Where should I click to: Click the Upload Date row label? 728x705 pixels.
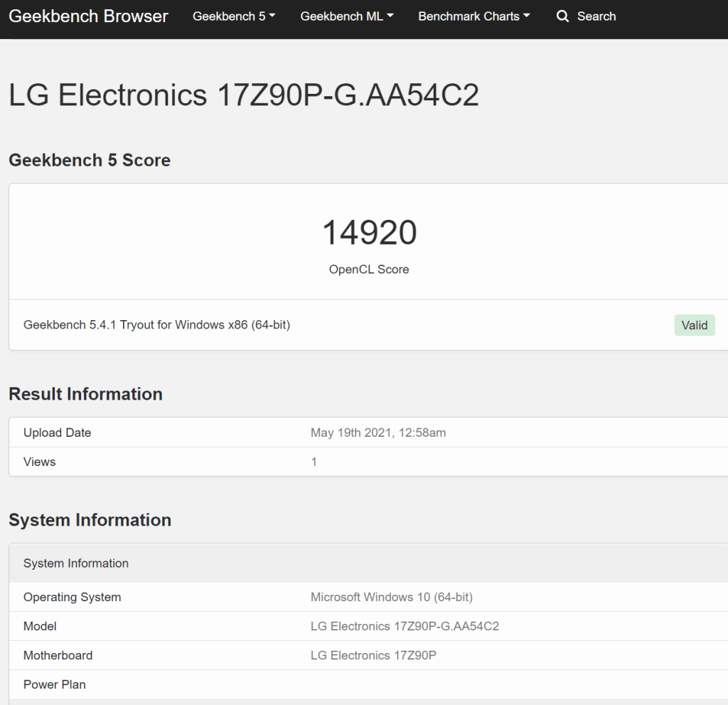tap(57, 433)
